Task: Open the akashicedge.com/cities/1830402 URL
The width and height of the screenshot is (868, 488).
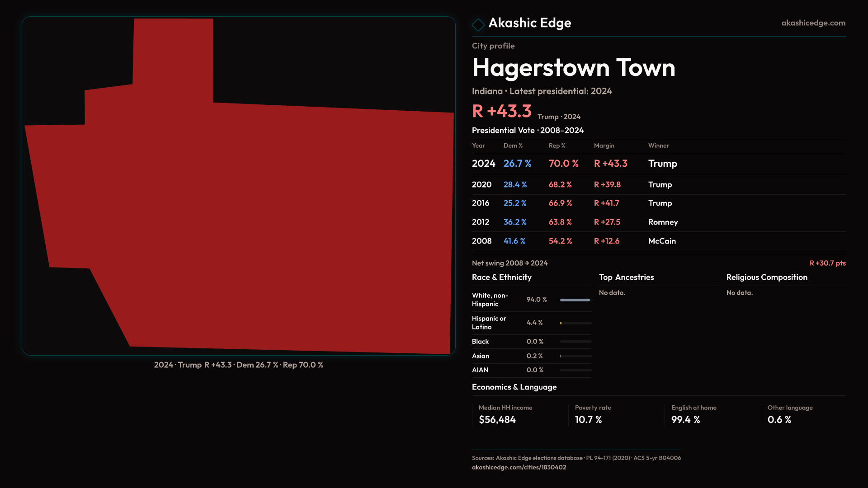Action: point(519,467)
